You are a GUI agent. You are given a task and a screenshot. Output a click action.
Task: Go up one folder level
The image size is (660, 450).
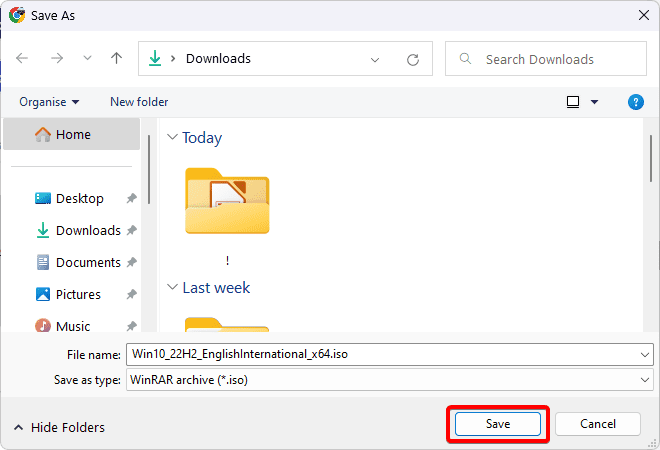pyautogui.click(x=117, y=58)
